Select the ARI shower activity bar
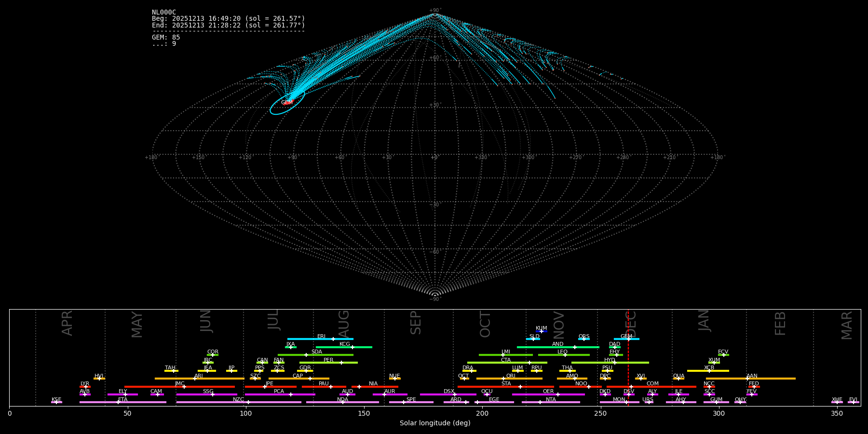The width and height of the screenshot is (868, 434). tap(200, 379)
